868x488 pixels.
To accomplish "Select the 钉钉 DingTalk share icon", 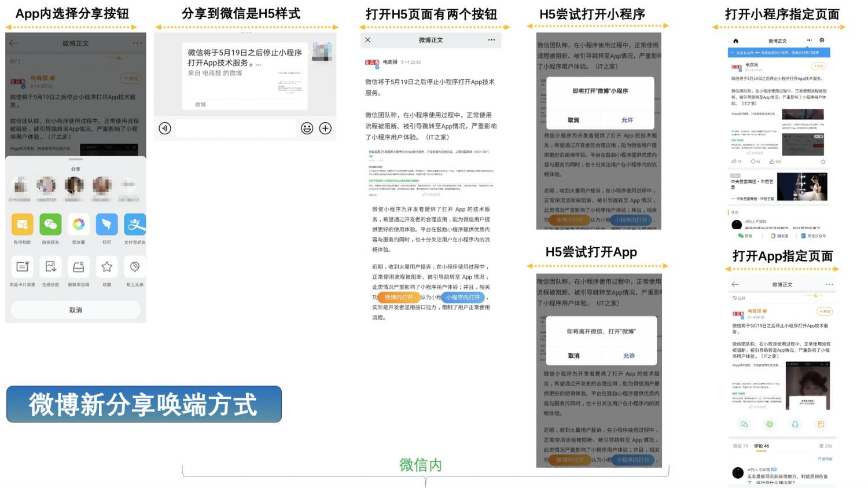I will [x=106, y=225].
